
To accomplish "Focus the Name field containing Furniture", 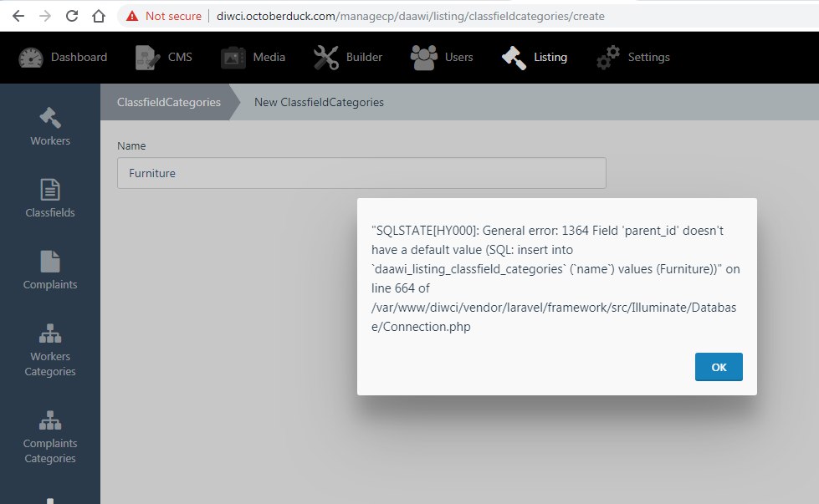I will [x=361, y=173].
